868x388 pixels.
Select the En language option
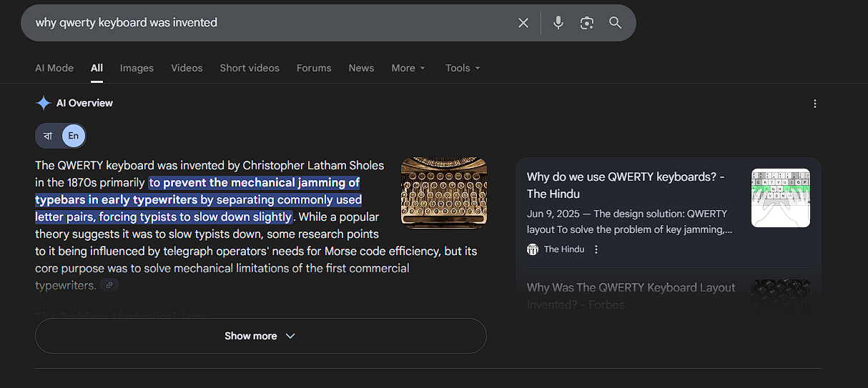point(73,136)
